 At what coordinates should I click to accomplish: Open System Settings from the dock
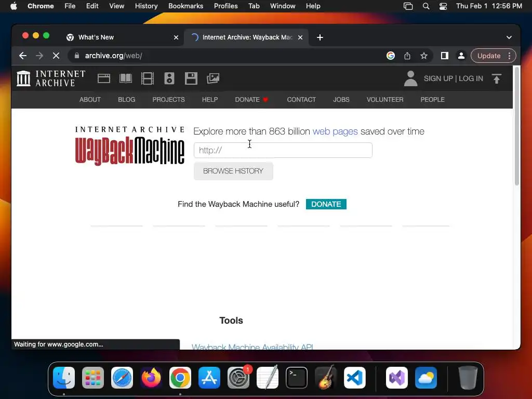(238, 378)
